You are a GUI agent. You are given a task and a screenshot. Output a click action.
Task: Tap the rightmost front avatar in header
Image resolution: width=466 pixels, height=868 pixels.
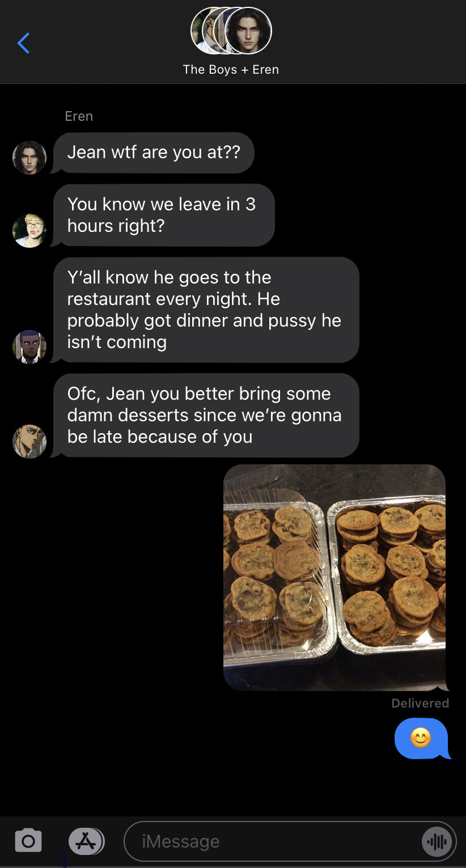[248, 31]
